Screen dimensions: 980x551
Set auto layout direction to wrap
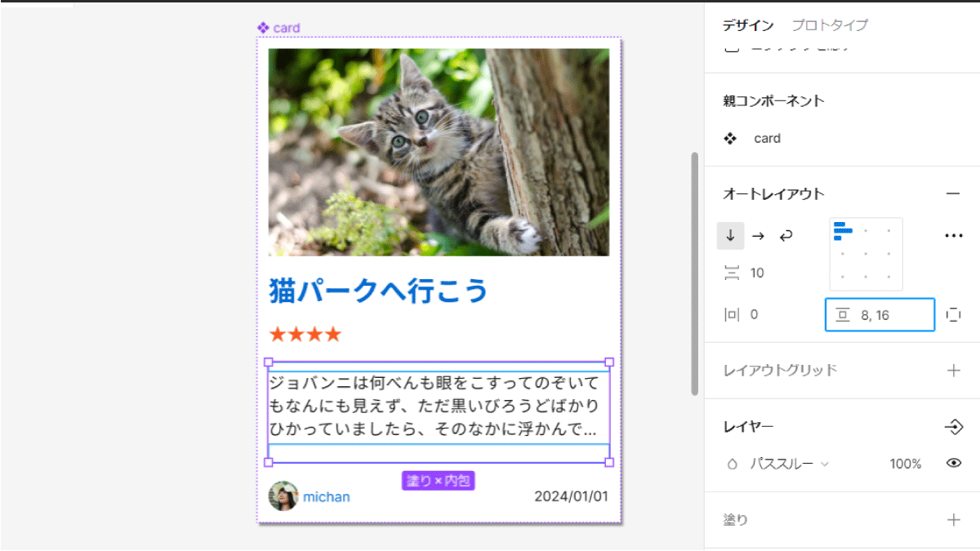786,236
